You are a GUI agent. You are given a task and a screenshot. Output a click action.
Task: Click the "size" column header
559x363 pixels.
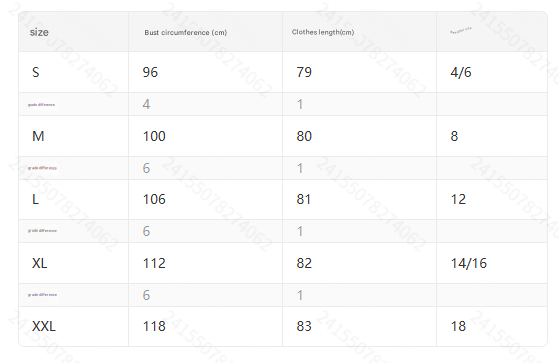39,32
